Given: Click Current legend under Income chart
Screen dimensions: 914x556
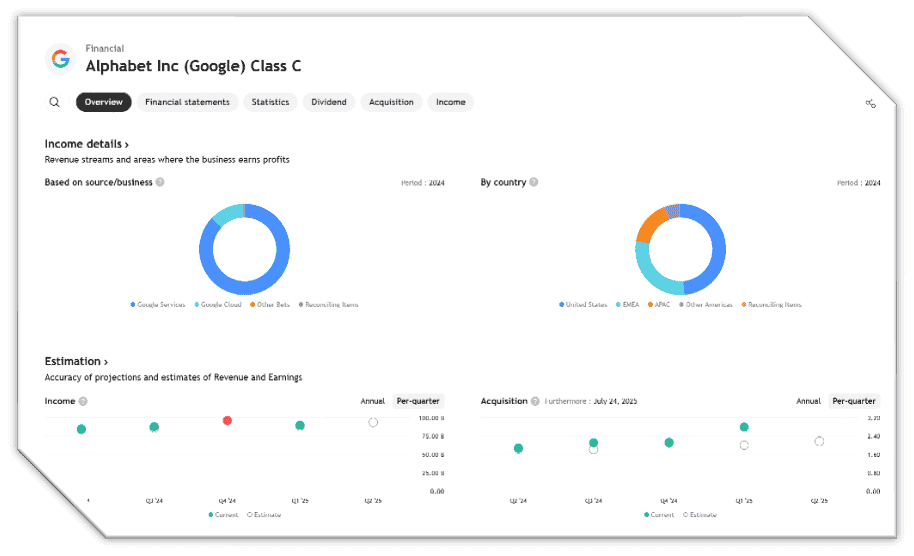Looking at the screenshot, I should 223,515.
